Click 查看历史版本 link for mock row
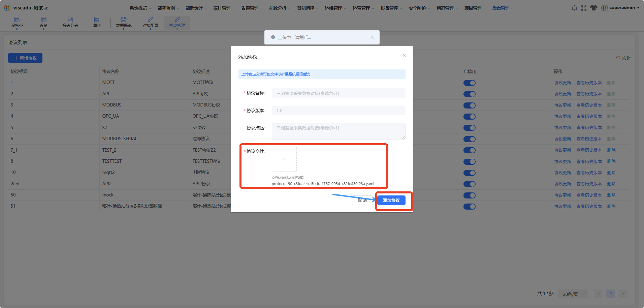The height and width of the screenshot is (308, 644). 589,195
